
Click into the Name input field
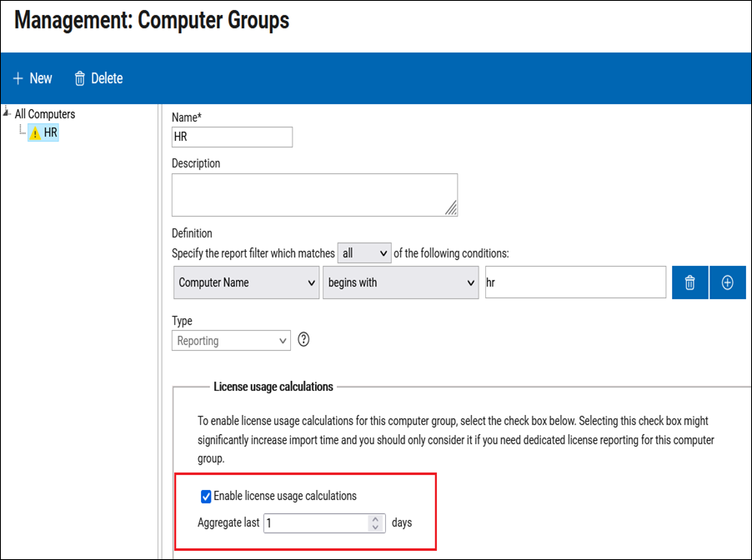(x=232, y=137)
